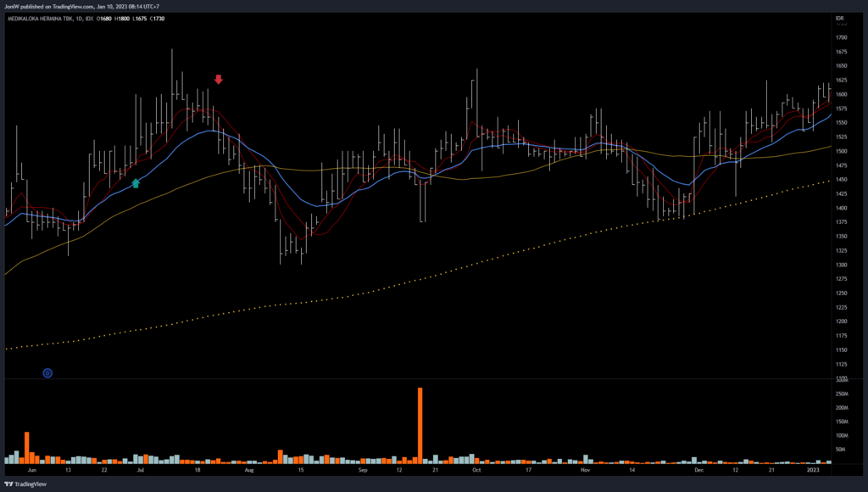Screen dimensions: 868x492
Task: Click the 1200 price axis label
Action: click(841, 321)
